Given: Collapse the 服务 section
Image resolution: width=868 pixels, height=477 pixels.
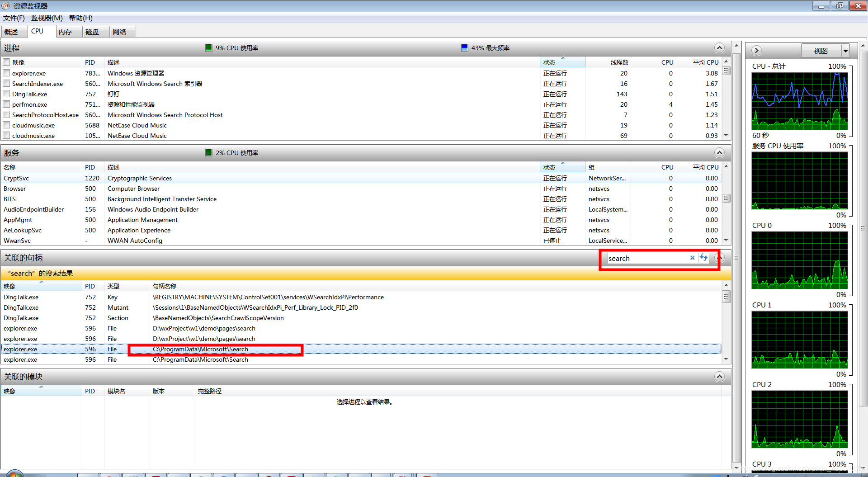Looking at the screenshot, I should (x=720, y=152).
